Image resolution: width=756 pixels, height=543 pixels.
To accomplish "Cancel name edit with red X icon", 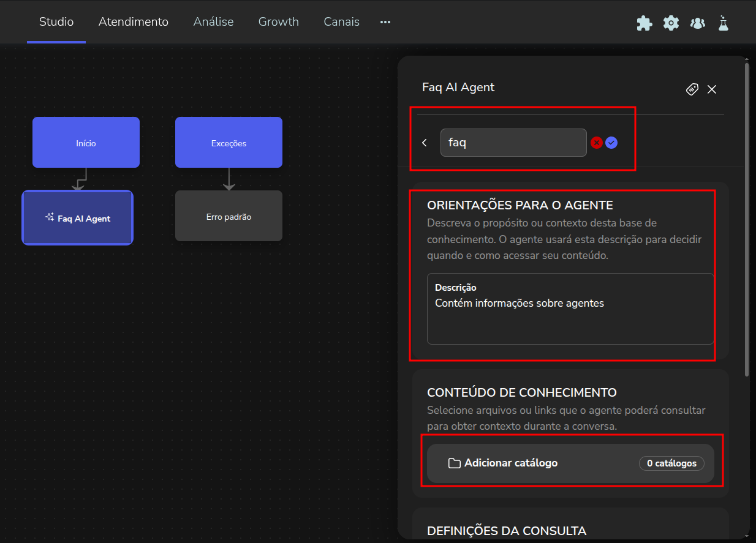I will coord(596,143).
